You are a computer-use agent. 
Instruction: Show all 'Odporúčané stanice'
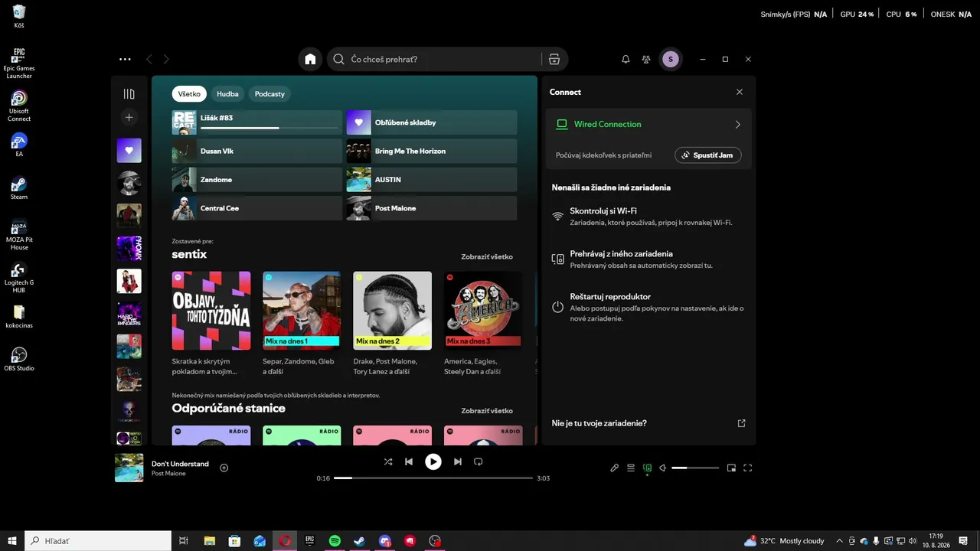click(487, 411)
